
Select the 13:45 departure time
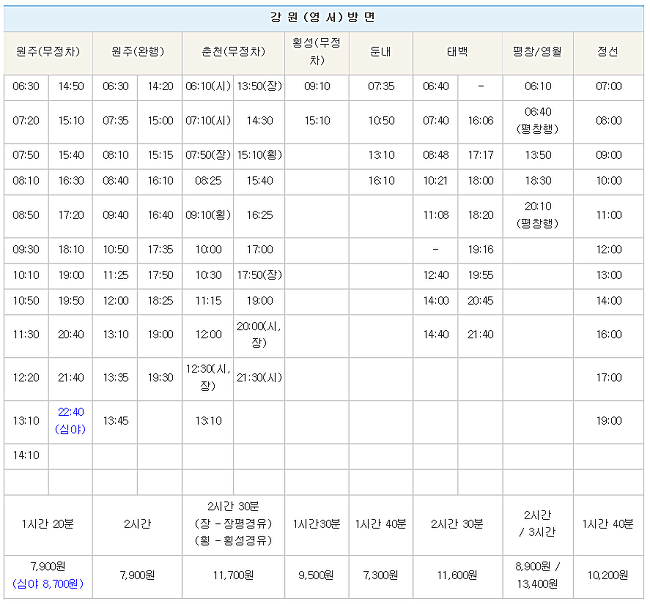point(116,421)
